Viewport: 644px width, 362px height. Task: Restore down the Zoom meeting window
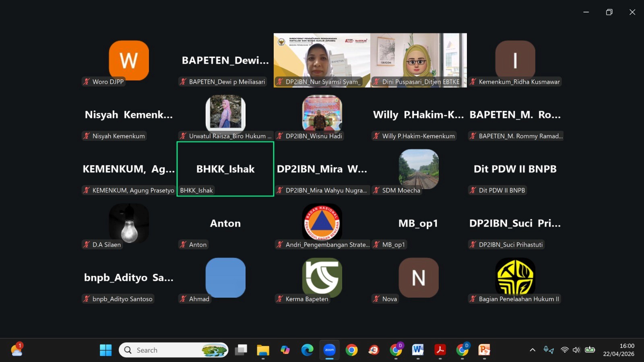[609, 12]
